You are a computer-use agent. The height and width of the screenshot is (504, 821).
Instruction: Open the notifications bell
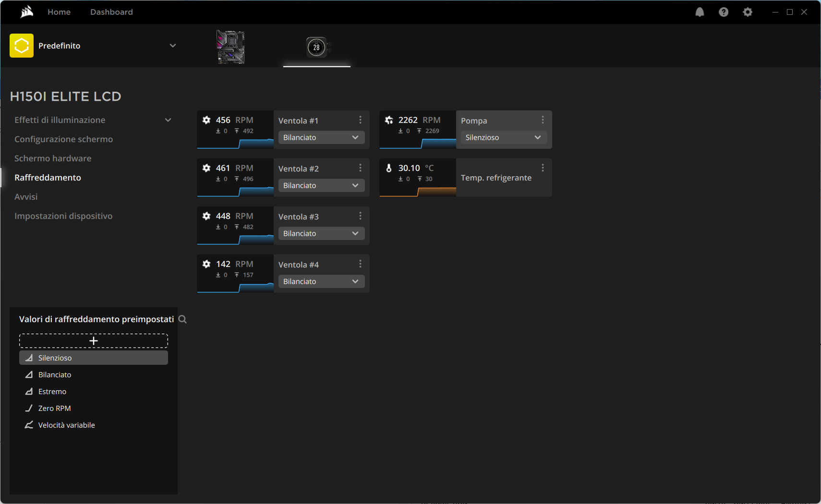point(700,12)
